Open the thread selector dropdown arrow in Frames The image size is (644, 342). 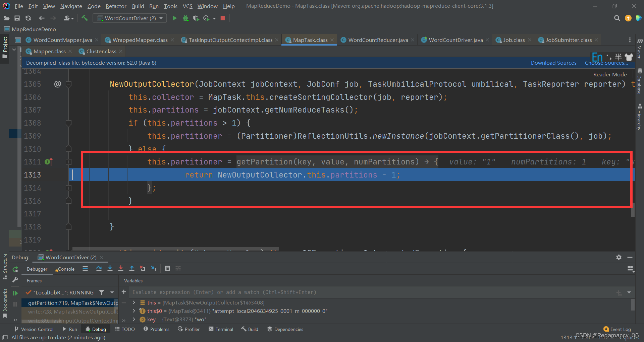pyautogui.click(x=112, y=292)
